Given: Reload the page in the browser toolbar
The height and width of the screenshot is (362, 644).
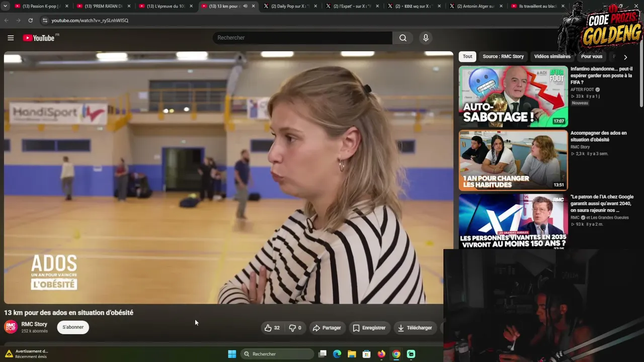Looking at the screenshot, I should pos(31,20).
